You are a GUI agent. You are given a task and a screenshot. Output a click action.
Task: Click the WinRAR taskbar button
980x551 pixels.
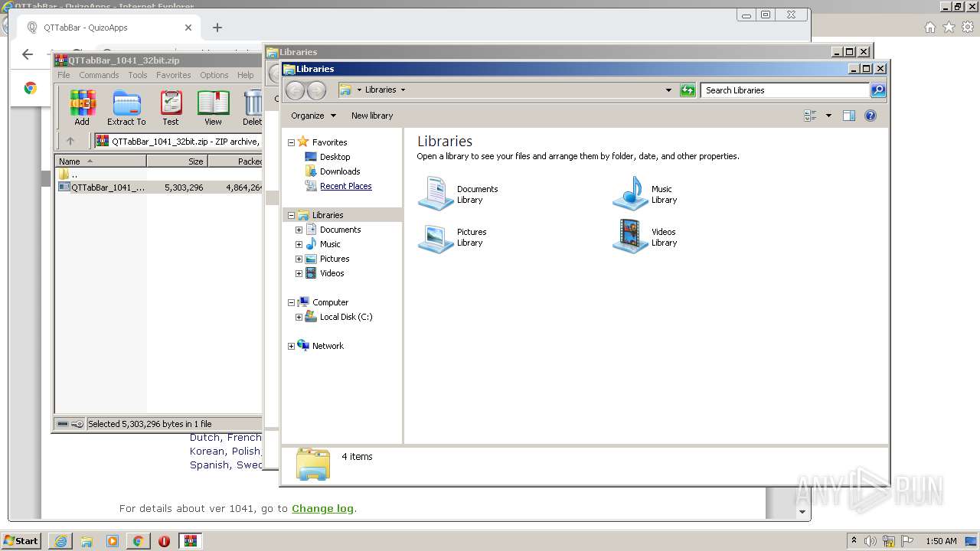pos(191,541)
